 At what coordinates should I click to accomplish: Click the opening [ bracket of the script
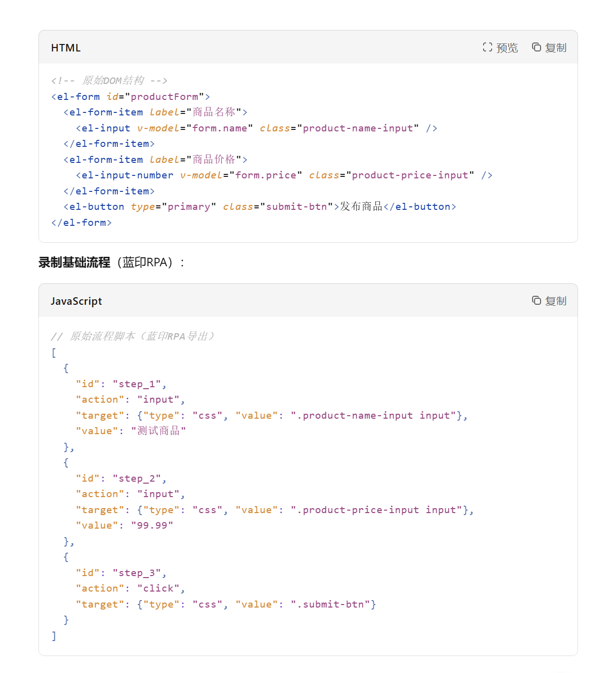54,352
